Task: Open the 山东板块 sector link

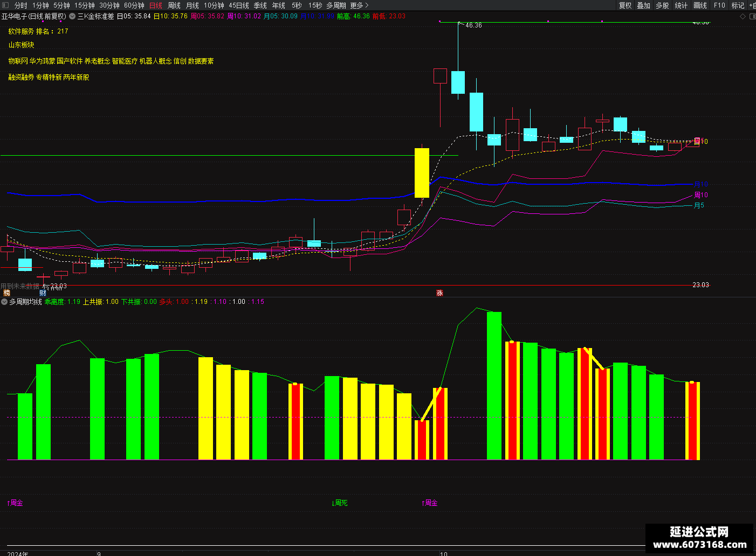Action: tap(21, 45)
